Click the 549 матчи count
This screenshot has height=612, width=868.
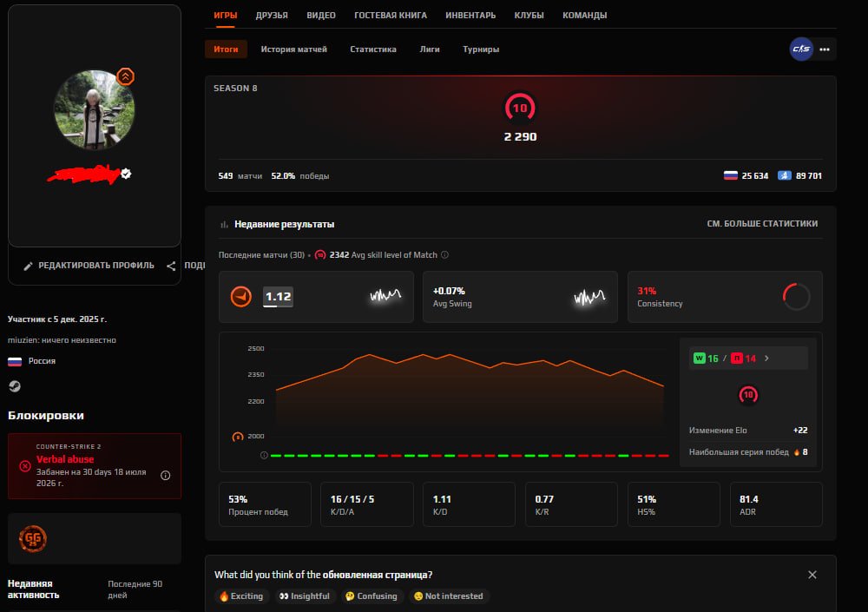point(240,175)
